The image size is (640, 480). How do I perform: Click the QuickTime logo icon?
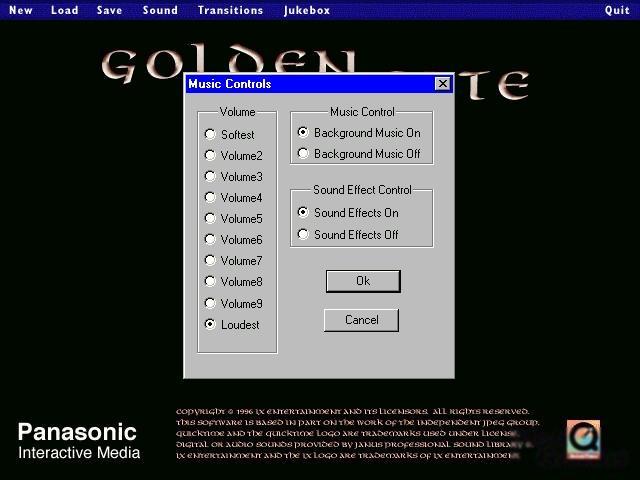583,437
